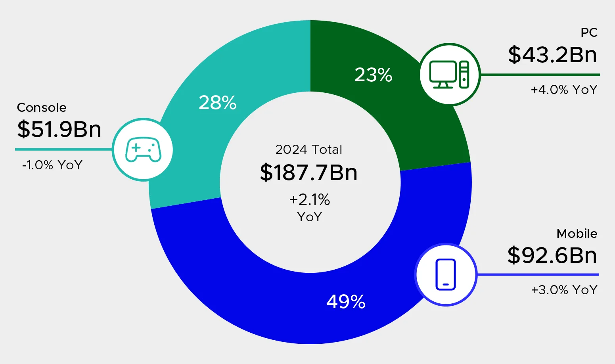Click the +3.0% YoY Mobile growth text
615x364 pixels.
pyautogui.click(x=563, y=290)
